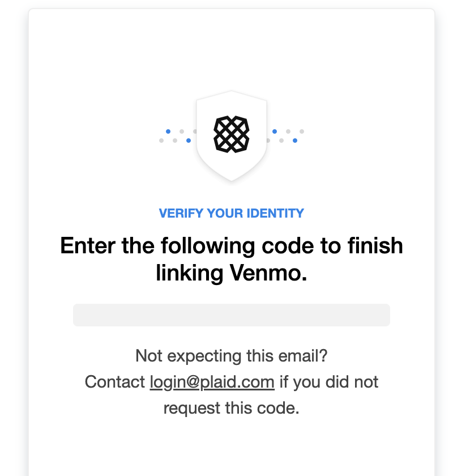Click the blue VERIFY YOUR IDENTITY heading
Viewport: 470px width, 476px height.
click(232, 213)
